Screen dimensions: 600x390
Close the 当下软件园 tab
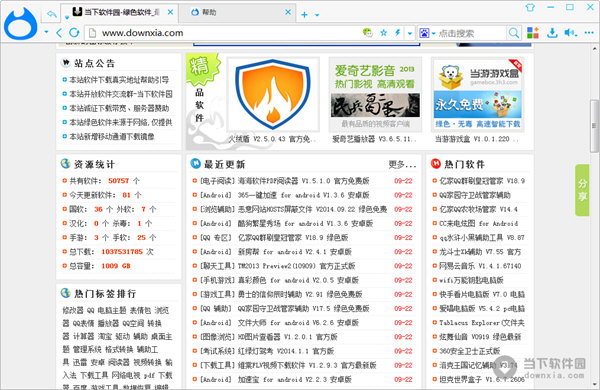[171, 12]
